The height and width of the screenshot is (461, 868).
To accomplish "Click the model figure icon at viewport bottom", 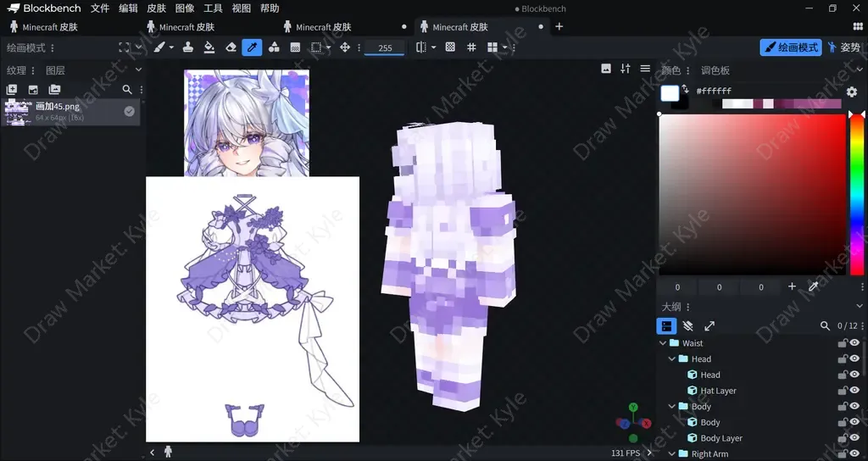I will 169,453.
